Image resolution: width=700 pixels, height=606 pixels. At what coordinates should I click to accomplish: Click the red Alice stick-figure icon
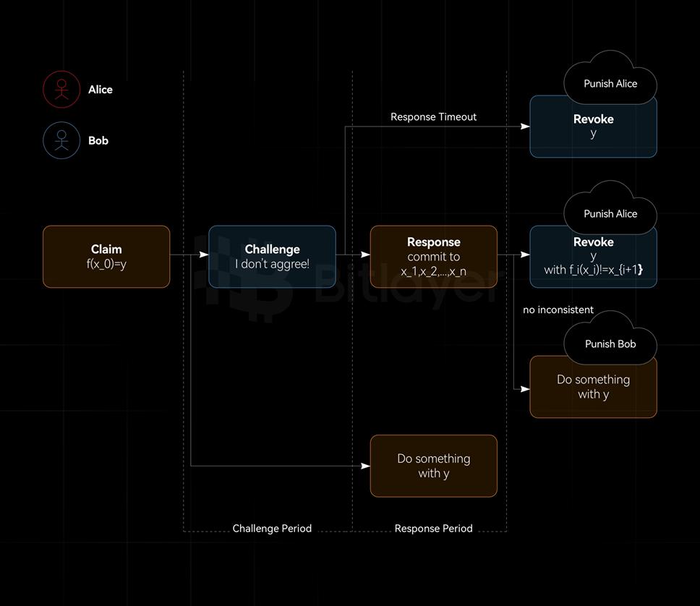[x=61, y=90]
